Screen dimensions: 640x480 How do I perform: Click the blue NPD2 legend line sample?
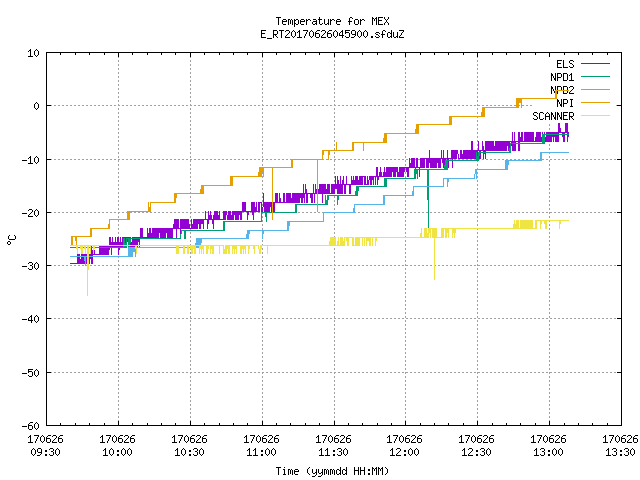tap(595, 89)
